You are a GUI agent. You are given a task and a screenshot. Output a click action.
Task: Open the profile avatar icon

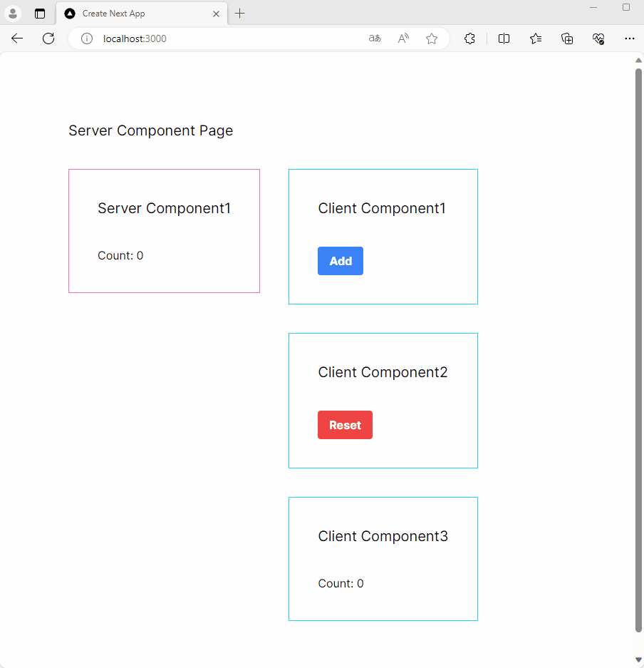click(13, 14)
